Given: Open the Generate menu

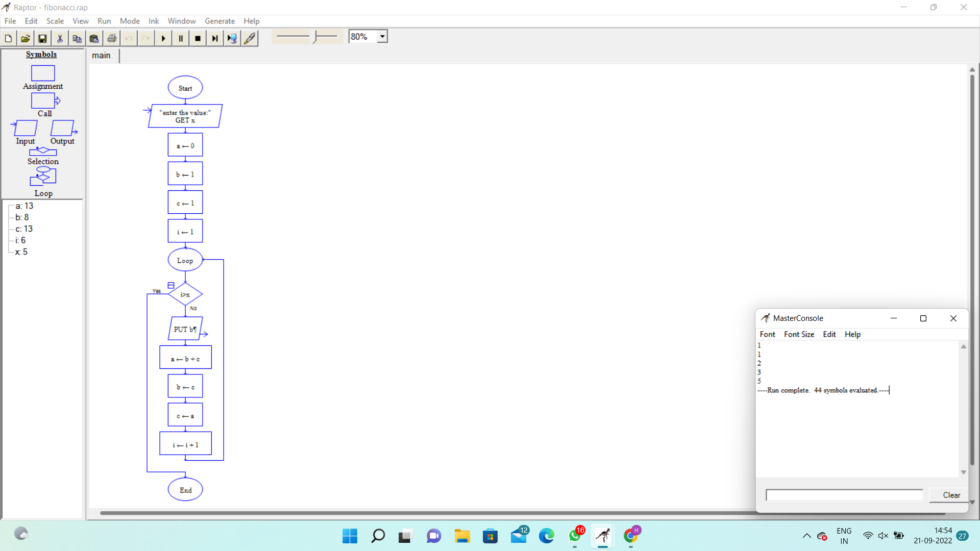Looking at the screenshot, I should [219, 21].
